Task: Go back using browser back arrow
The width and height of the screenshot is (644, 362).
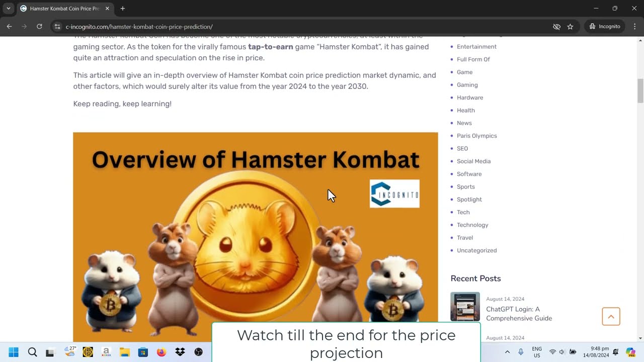Action: click(9, 27)
